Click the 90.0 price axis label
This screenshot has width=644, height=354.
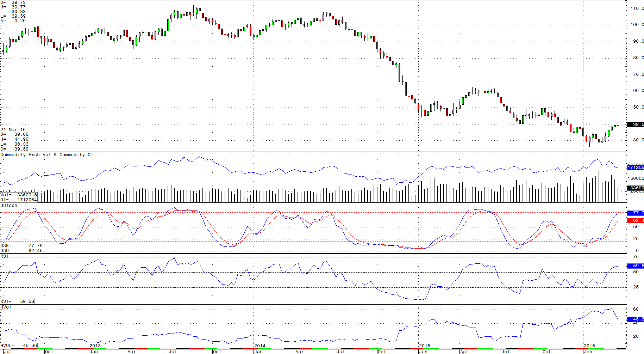pos(638,41)
